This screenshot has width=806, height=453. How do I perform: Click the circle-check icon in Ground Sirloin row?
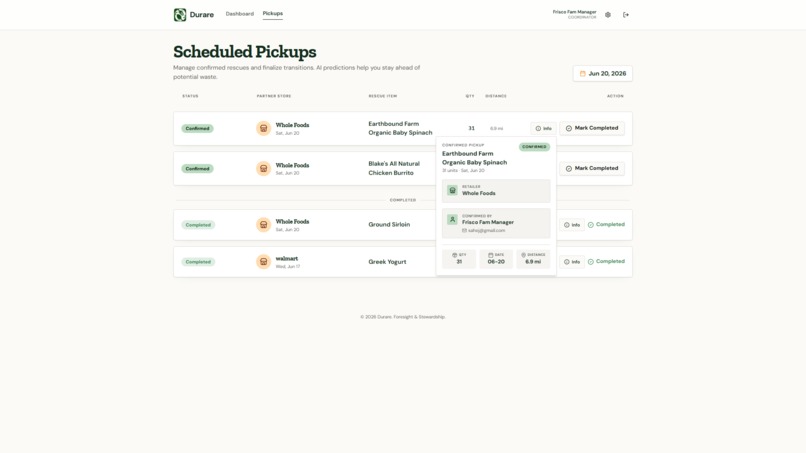click(x=591, y=225)
